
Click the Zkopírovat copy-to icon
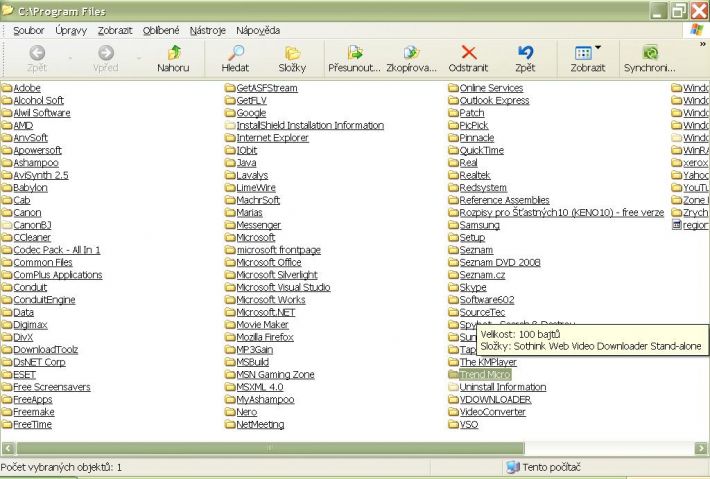(x=411, y=53)
